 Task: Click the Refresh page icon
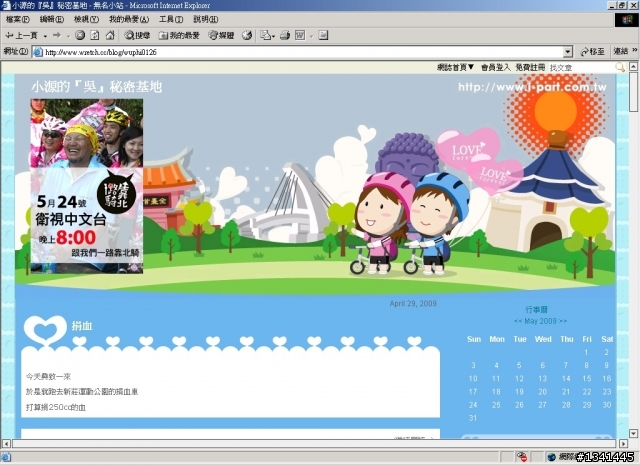click(x=95, y=36)
